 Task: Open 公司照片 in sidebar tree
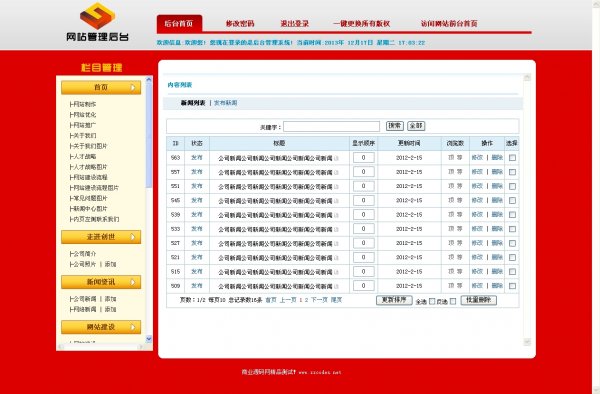[x=85, y=264]
